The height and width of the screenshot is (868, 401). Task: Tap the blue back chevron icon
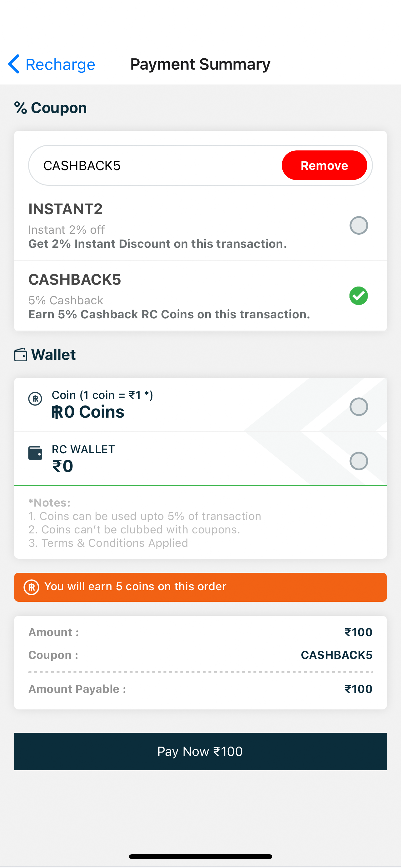(13, 64)
